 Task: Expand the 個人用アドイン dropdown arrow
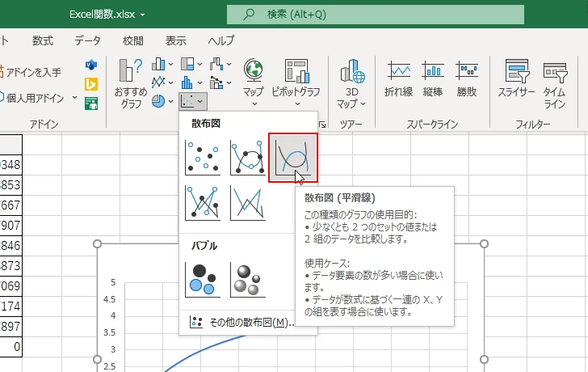coord(74,98)
